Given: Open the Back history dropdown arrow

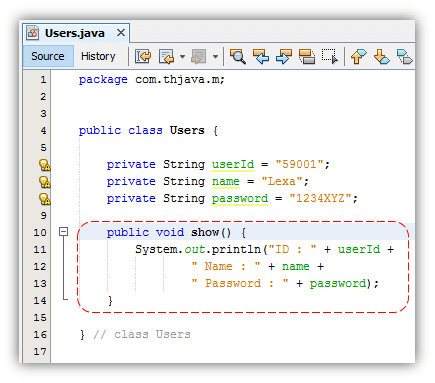Looking at the screenshot, I should [182, 56].
